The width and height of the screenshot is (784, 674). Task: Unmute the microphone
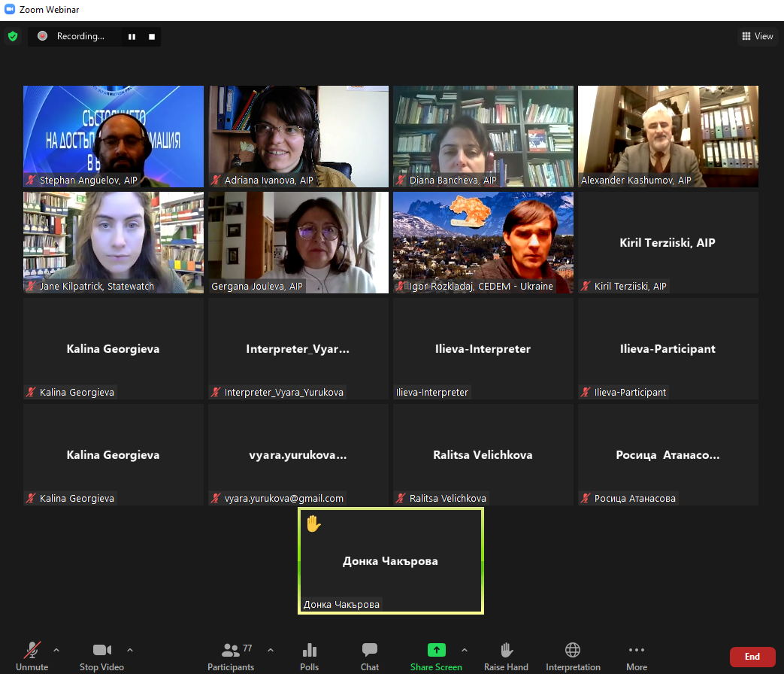tap(32, 650)
